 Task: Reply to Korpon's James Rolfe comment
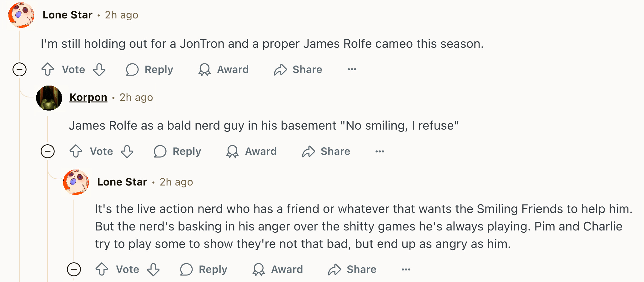pyautogui.click(x=178, y=151)
